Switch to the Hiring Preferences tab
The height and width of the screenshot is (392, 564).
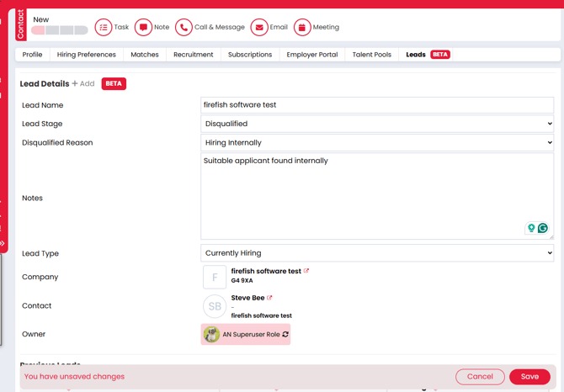pos(87,55)
